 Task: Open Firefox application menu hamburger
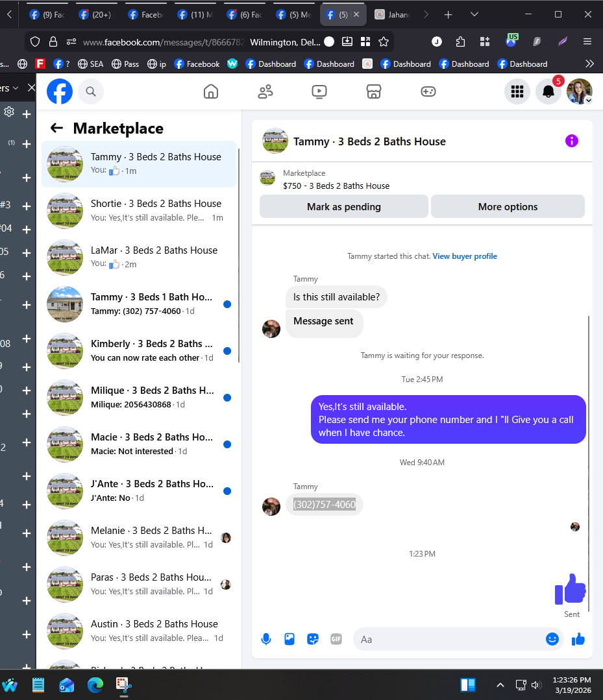tap(587, 42)
